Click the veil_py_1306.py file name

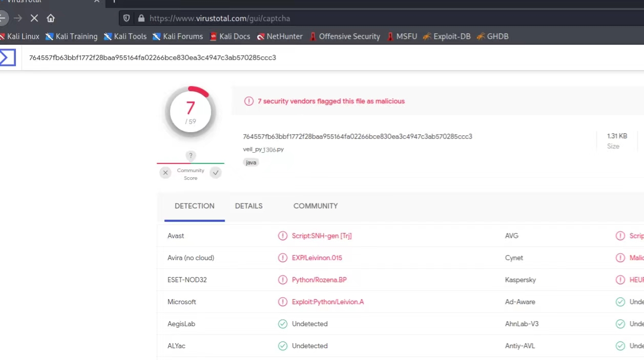[x=263, y=150]
